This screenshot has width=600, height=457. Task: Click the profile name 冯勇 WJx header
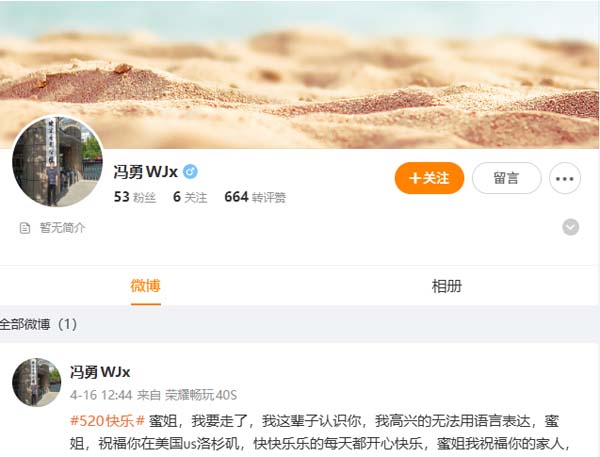point(145,171)
